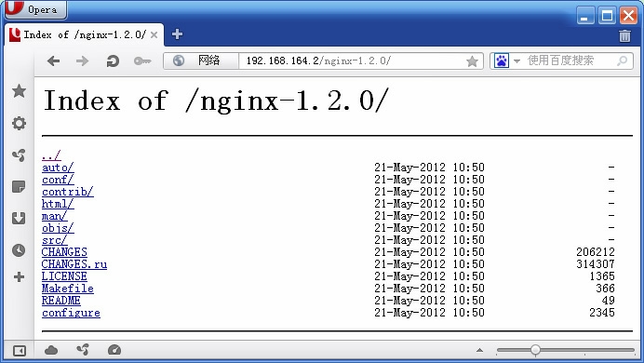
Task: Open the Makefile file link
Action: tap(68, 289)
